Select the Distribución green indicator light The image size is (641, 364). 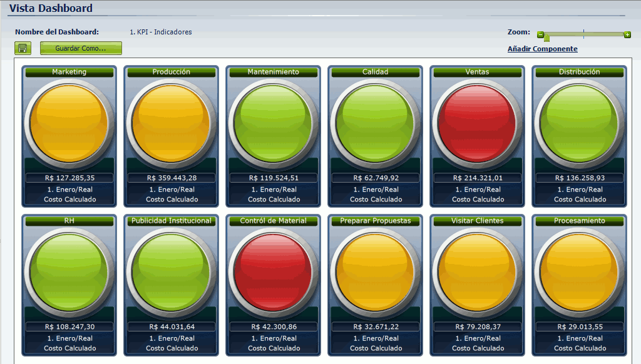tap(579, 121)
